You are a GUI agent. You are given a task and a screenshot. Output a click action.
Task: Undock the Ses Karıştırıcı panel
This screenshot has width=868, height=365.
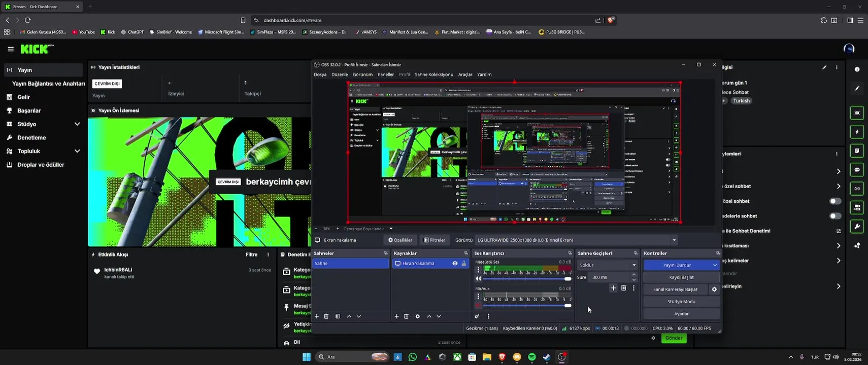click(570, 253)
